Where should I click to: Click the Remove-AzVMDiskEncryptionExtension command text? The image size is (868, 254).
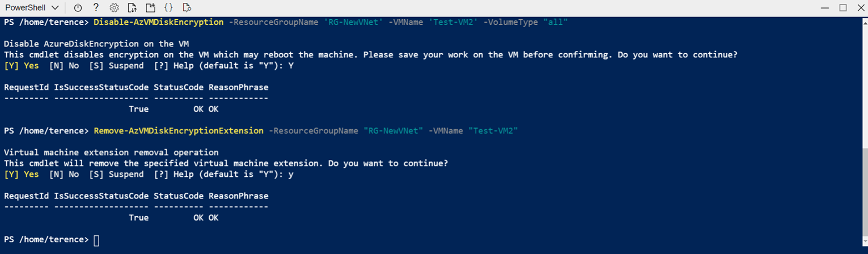179,131
